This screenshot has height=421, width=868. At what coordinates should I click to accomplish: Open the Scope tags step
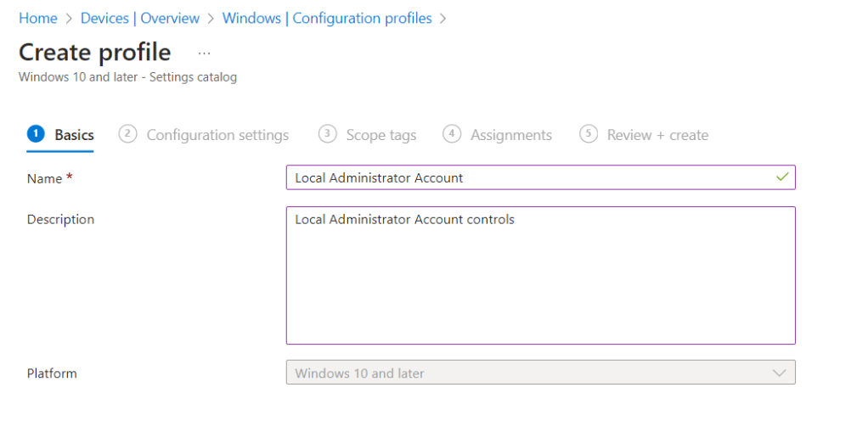point(380,135)
